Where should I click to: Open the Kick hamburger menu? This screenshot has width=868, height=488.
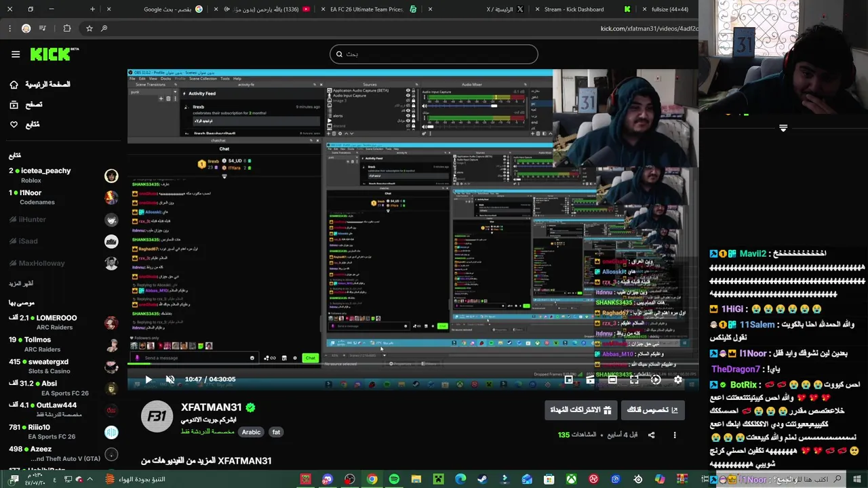coord(16,54)
